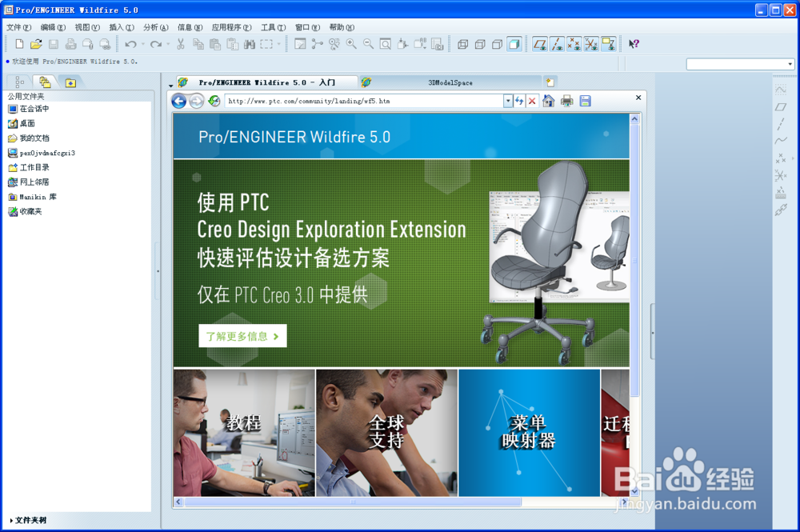Viewport: 800px width, 532px height.
Task: Add a new browser tab
Action: click(550, 82)
